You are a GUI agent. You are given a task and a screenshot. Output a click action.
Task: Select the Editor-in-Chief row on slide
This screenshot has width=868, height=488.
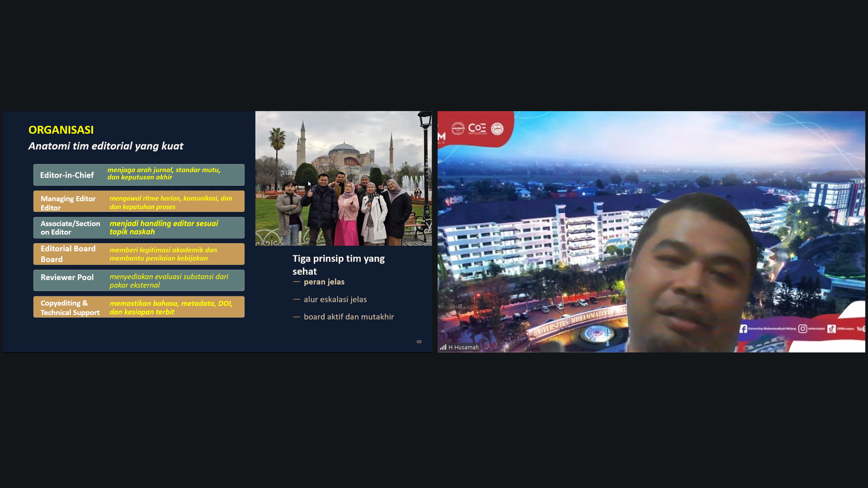(x=139, y=174)
